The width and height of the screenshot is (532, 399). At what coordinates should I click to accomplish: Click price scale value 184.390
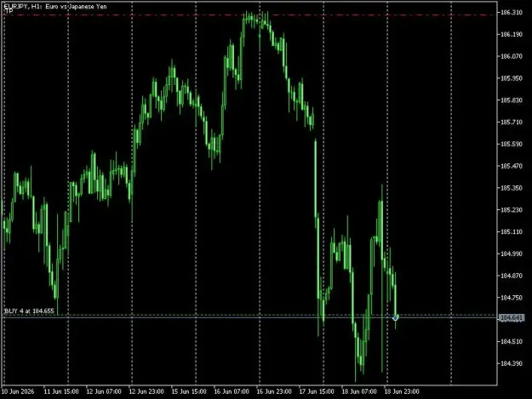coord(512,363)
